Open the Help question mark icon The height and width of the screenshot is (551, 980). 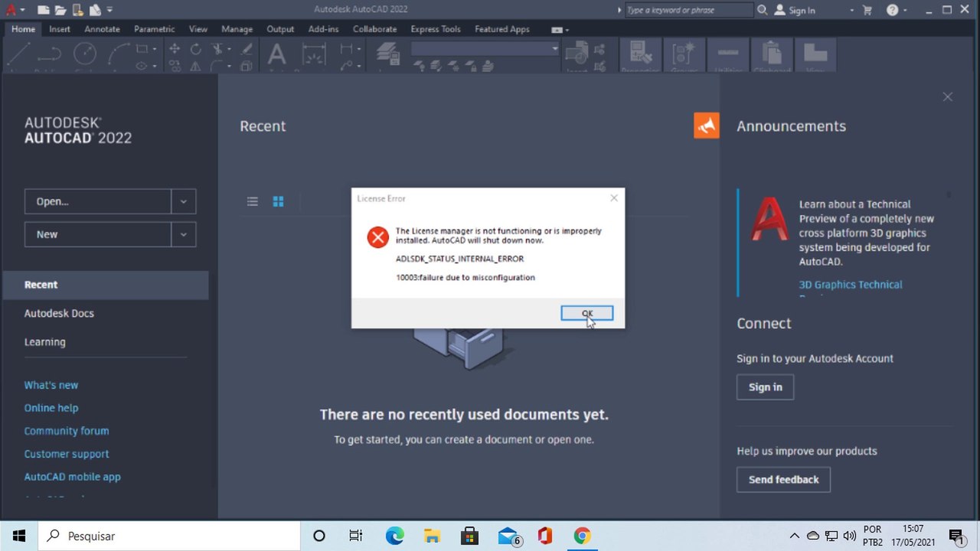click(892, 10)
